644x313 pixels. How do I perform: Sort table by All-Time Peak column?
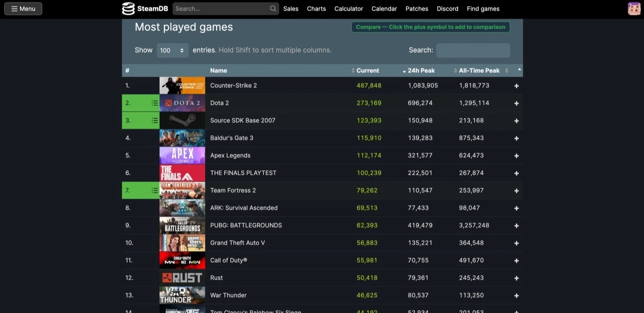479,71
